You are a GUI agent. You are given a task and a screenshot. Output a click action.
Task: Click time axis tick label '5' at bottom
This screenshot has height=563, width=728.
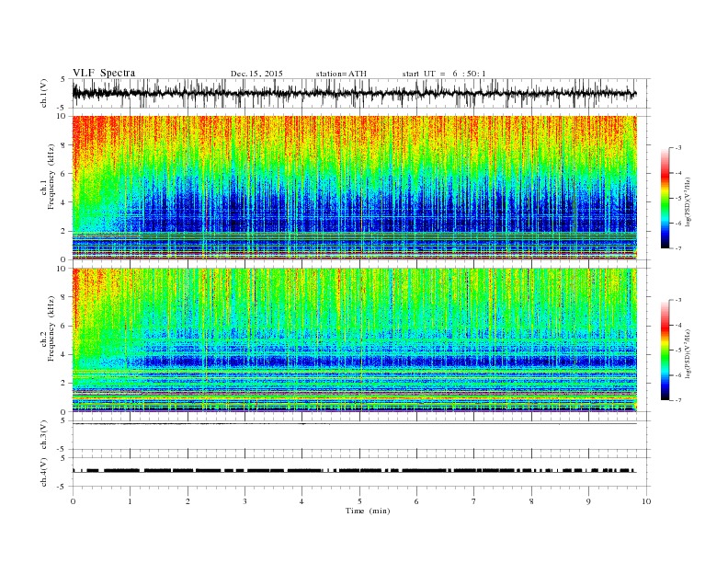point(359,501)
